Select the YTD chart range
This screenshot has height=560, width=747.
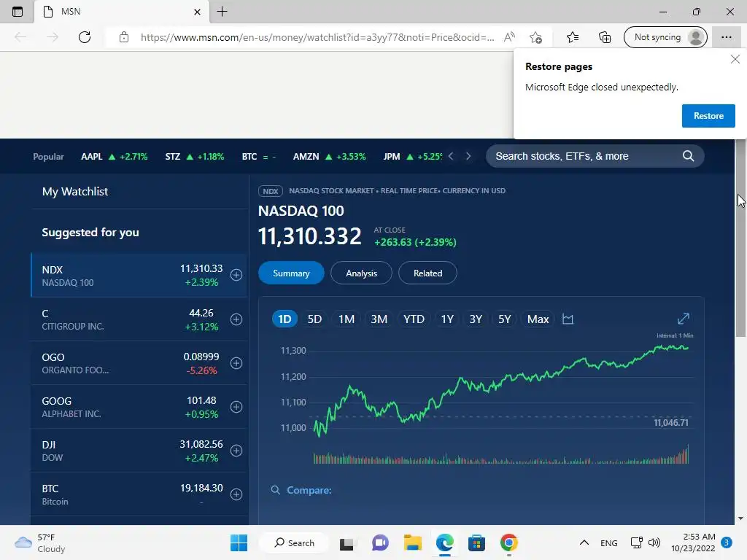click(x=414, y=319)
